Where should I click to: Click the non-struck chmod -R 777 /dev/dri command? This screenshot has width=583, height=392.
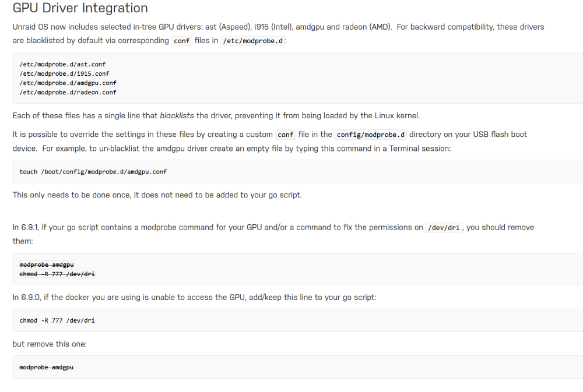57,320
